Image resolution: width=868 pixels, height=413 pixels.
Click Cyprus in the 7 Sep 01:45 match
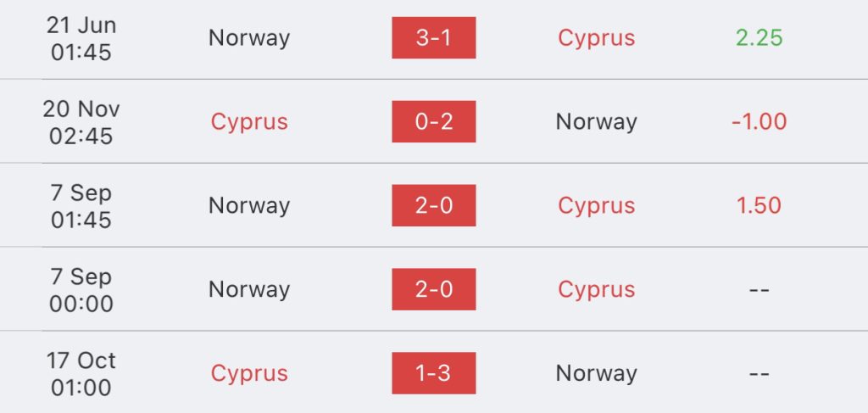(x=596, y=206)
